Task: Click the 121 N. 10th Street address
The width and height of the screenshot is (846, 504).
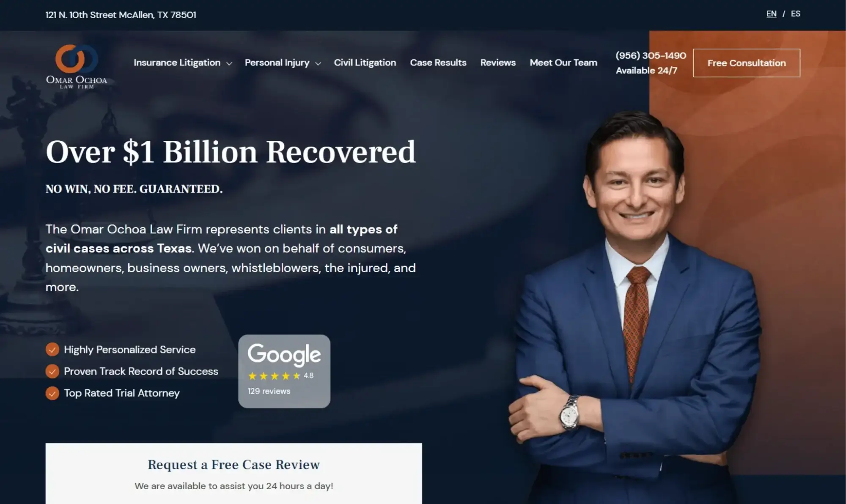Action: click(121, 15)
